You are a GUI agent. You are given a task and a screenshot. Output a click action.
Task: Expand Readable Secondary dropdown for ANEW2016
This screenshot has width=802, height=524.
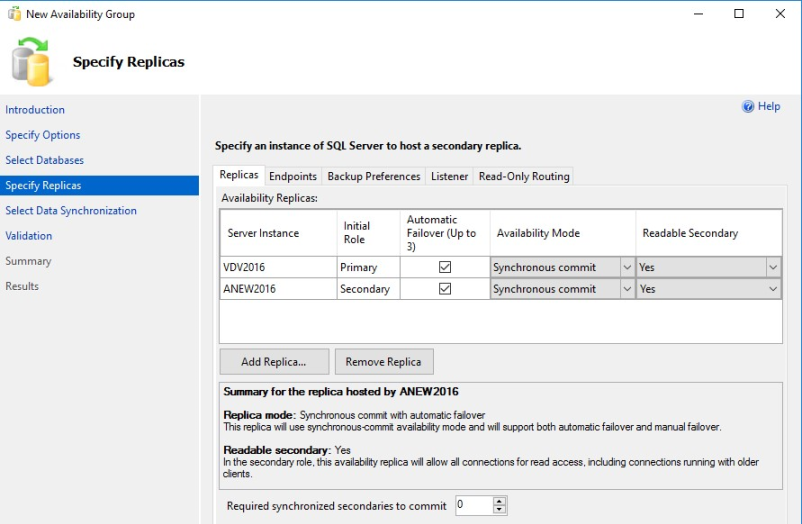(x=773, y=289)
